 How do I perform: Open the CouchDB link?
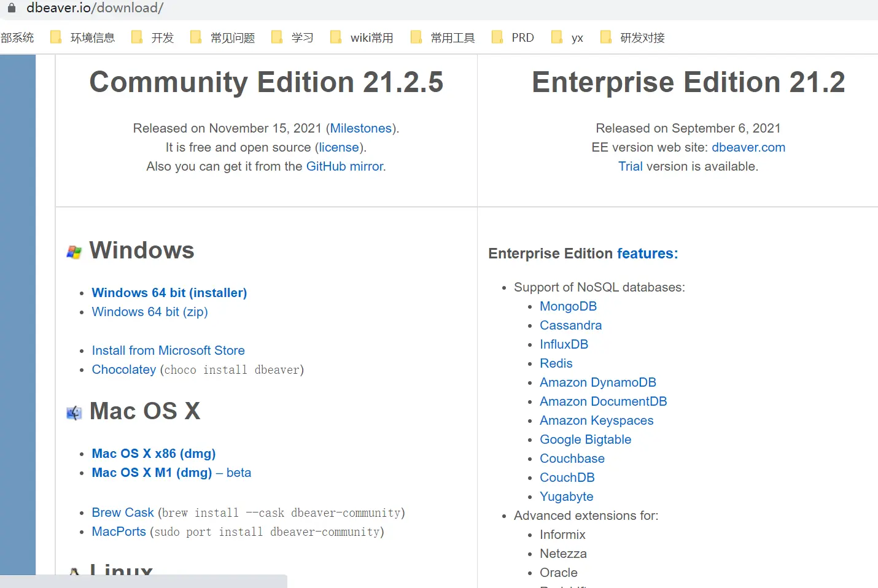click(x=567, y=478)
